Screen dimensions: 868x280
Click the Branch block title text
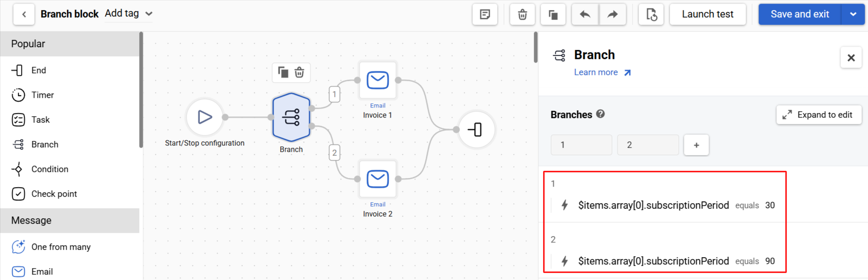pyautogui.click(x=70, y=14)
